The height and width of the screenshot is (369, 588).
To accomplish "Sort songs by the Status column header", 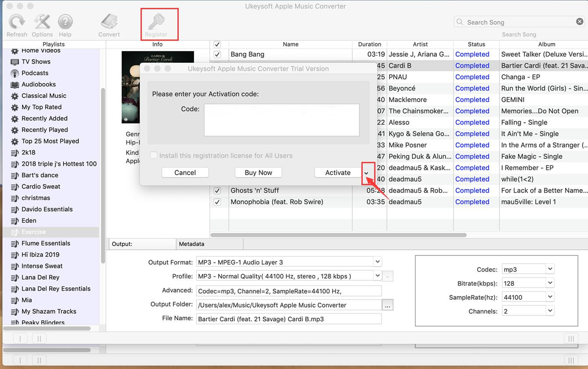I will tap(476, 44).
